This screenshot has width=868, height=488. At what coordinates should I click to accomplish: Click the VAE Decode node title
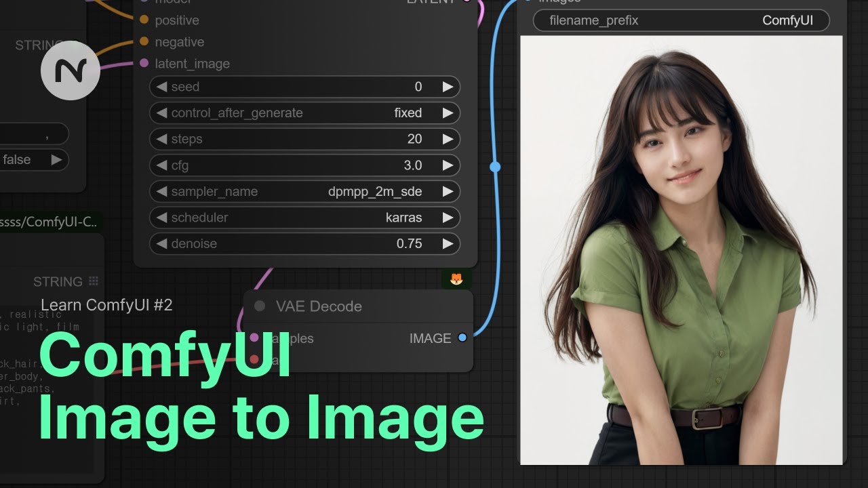click(x=319, y=306)
